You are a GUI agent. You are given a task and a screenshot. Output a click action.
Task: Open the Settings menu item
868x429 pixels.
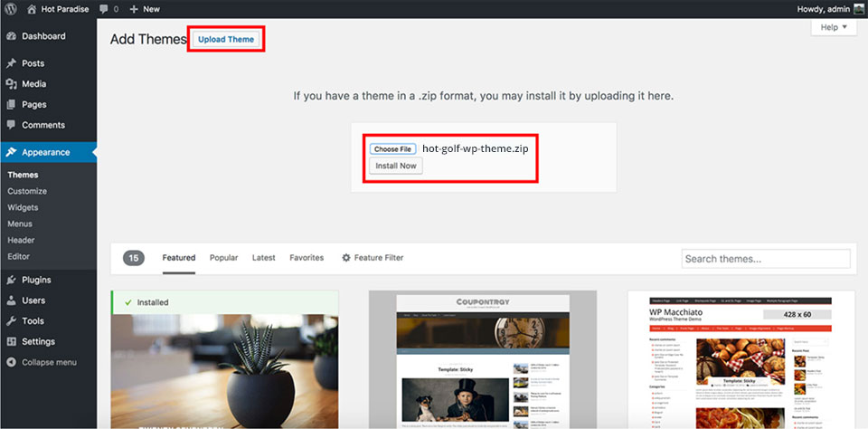38,341
